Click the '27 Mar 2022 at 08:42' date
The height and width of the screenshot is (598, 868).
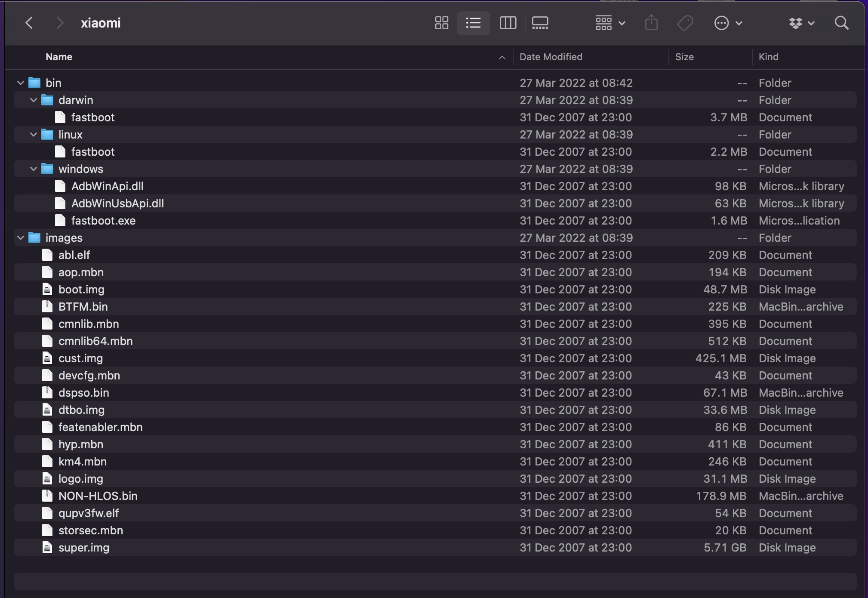click(576, 83)
